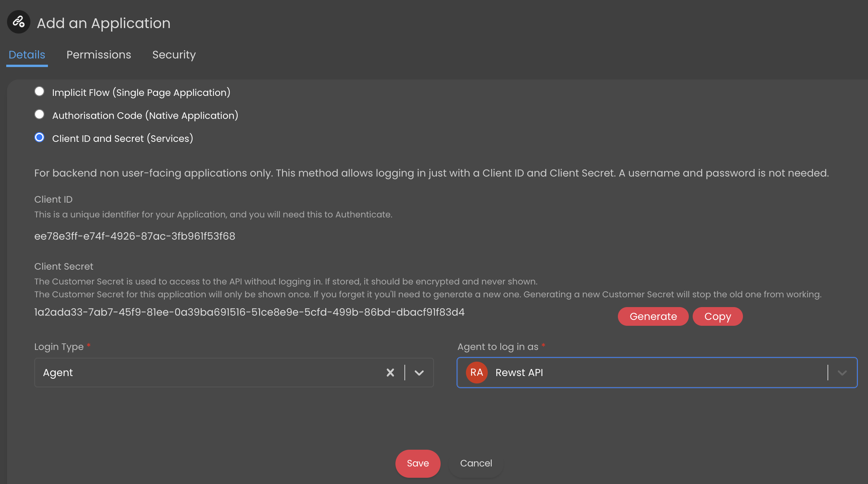Click the Client Secret value string

(x=249, y=312)
